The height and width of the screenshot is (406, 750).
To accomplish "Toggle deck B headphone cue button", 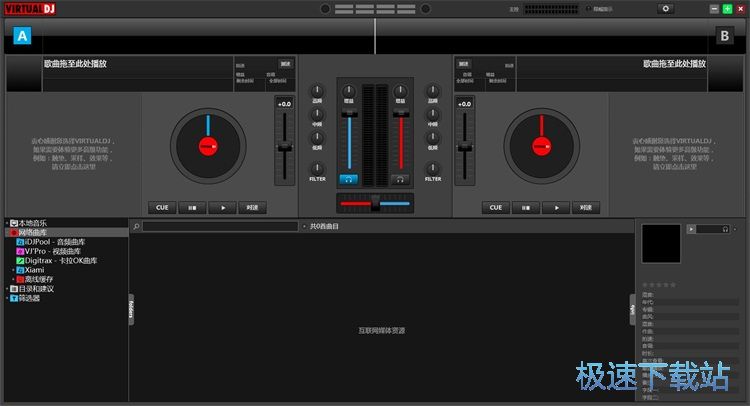I will click(400, 179).
